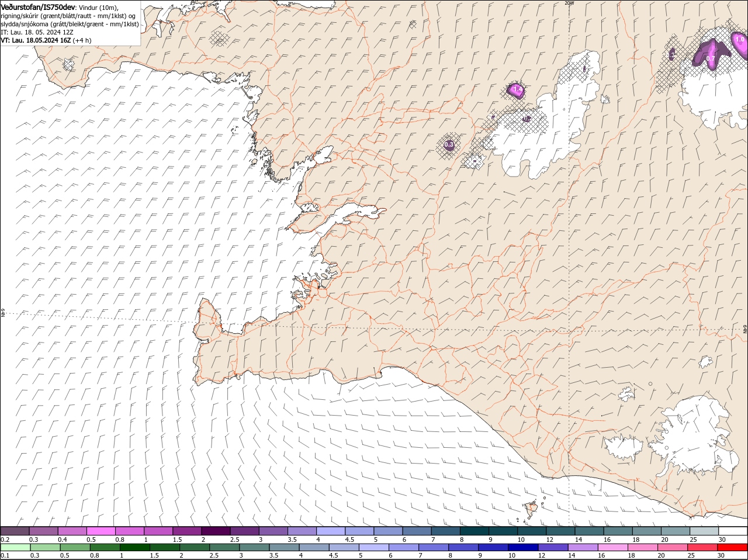Pick bottom-row legend swatch between 1 and 1.5
748x560 pixels.
(x=134, y=547)
